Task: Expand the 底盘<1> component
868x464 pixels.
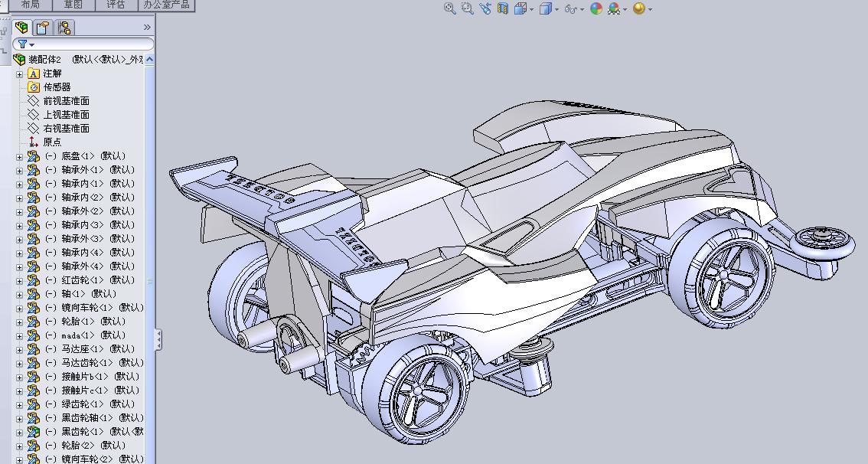Action: (19, 157)
